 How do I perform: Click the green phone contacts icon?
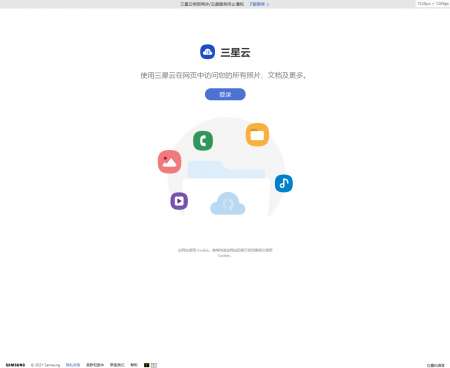pyautogui.click(x=203, y=141)
